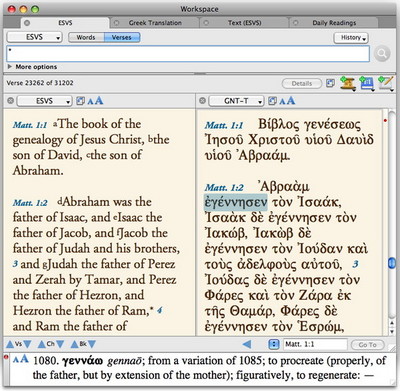Decrease font size in GNT-T pane
400x391 pixels.
[282, 101]
